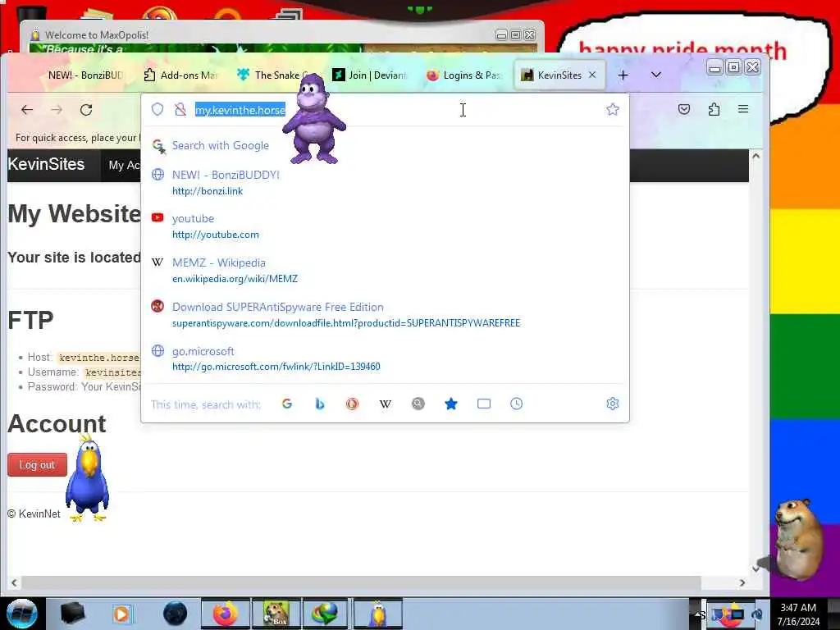Open MEMZ - Wikipedia suggestion

pyautogui.click(x=385, y=271)
